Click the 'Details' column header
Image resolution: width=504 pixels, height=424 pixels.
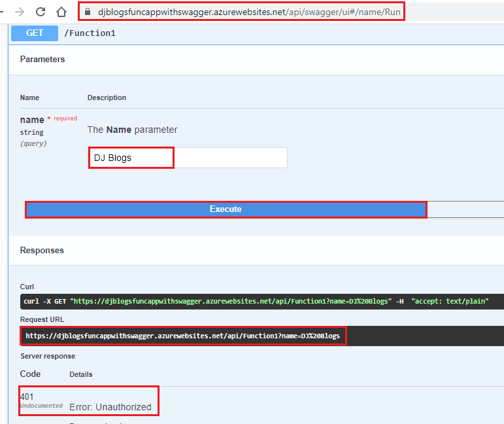80,374
